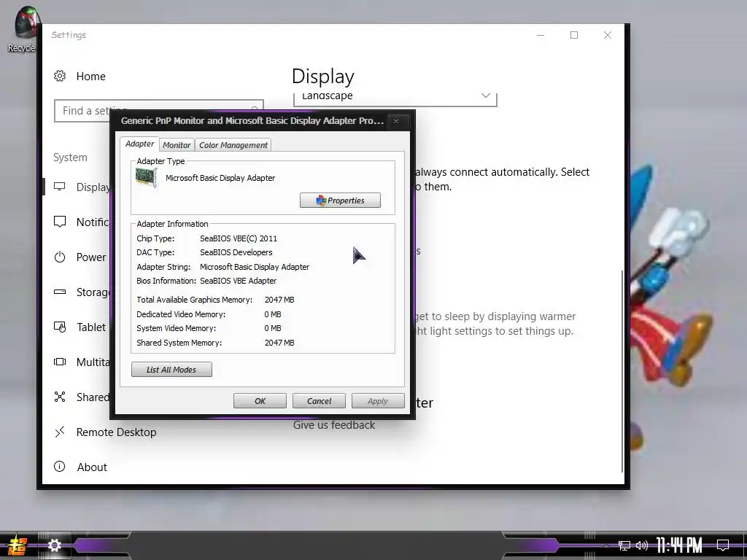Minimize the Settings window
Viewport: 747px width, 560px height.
[541, 35]
